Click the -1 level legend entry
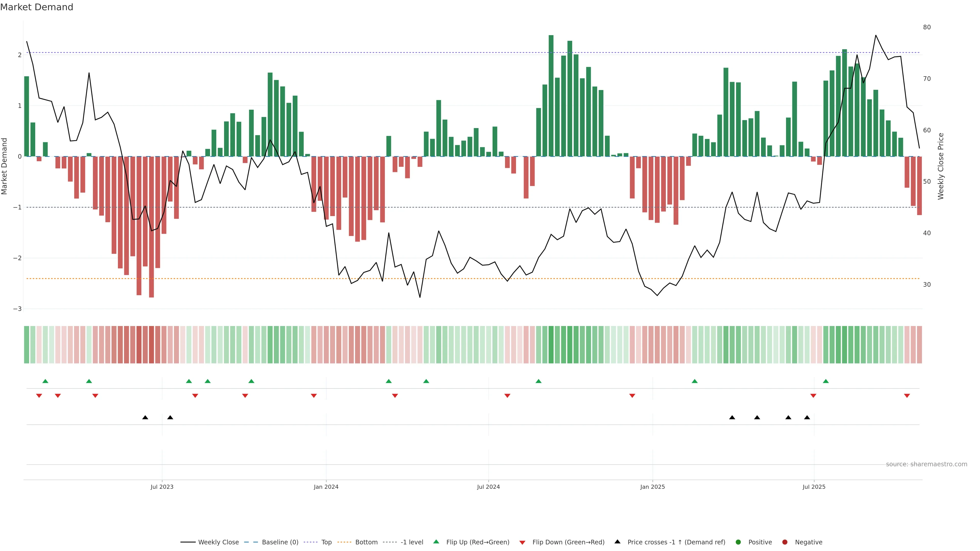Screen dimensions: 980x551 coord(412,542)
